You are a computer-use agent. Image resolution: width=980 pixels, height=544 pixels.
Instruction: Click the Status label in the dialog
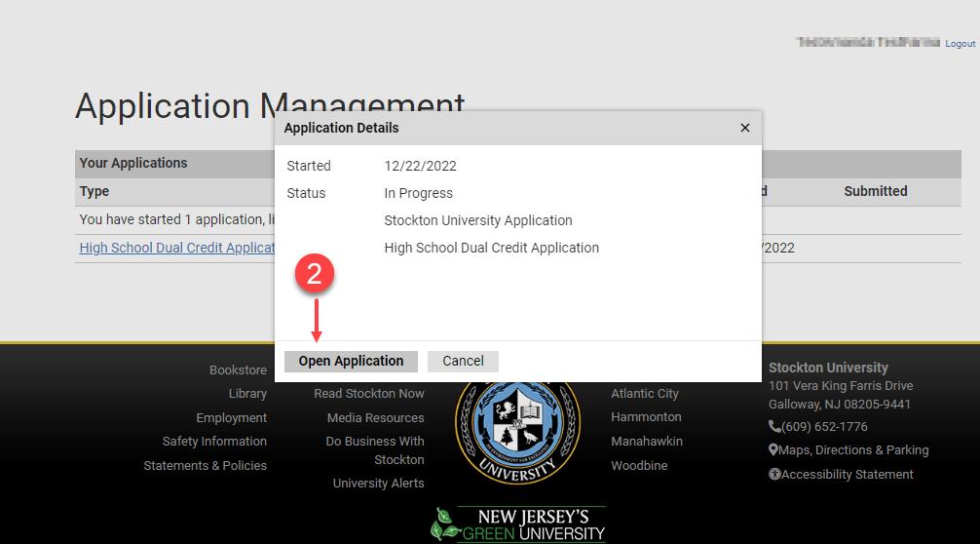point(306,193)
